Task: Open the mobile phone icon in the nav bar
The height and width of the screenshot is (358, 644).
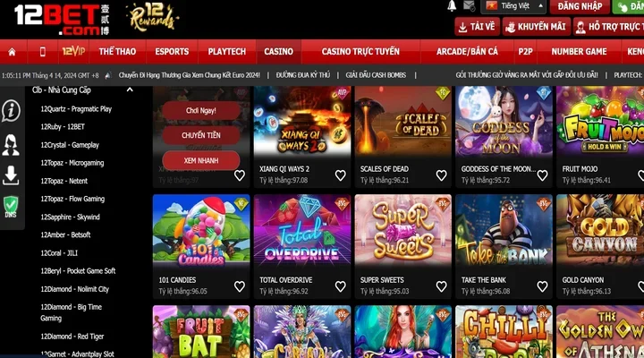Action: tap(42, 52)
